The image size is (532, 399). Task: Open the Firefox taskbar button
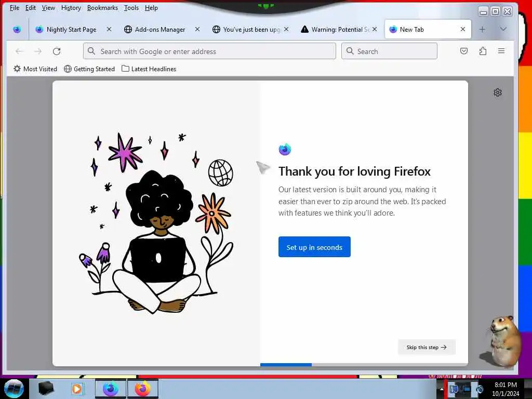pos(142,389)
